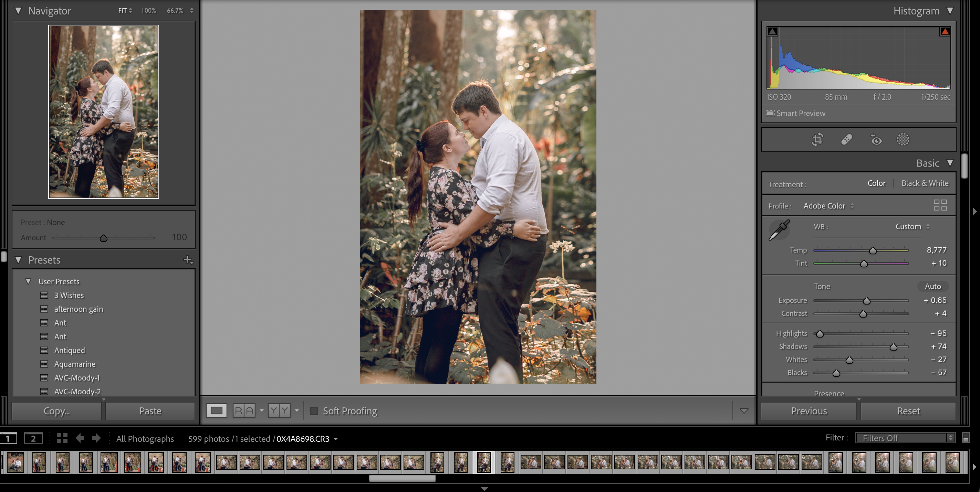980x492 pixels.
Task: Open the Profile Browser grid icon
Action: 940,205
